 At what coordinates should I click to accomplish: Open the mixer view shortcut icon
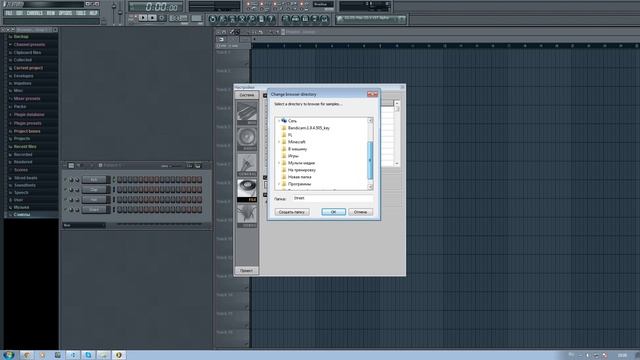click(324, 19)
